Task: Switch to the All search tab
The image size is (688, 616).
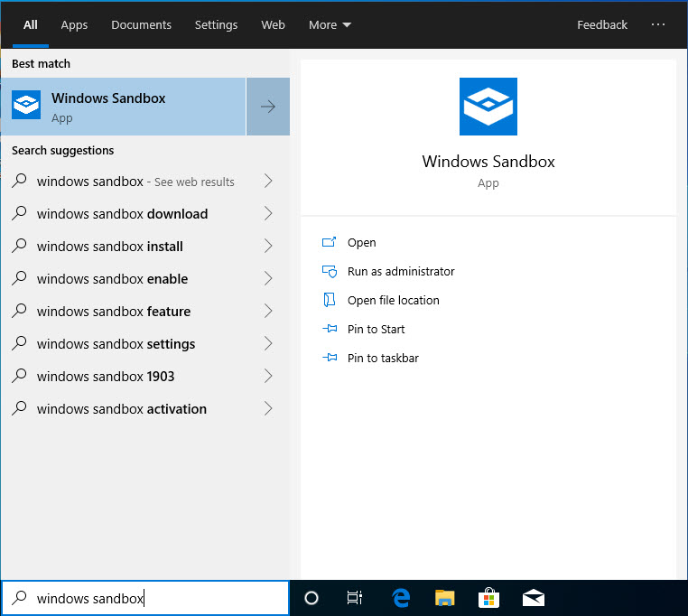Action: pyautogui.click(x=31, y=25)
